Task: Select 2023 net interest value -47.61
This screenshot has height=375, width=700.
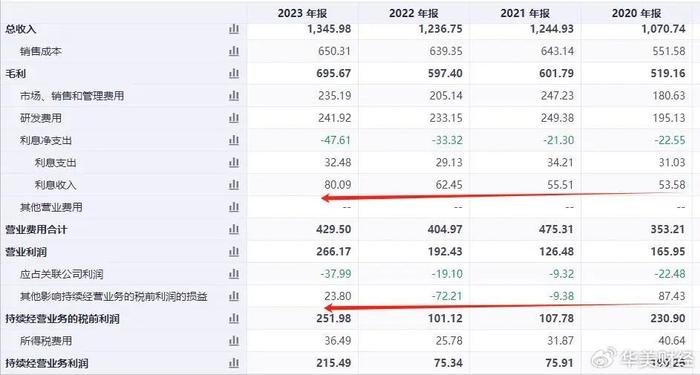Action: 335,140
